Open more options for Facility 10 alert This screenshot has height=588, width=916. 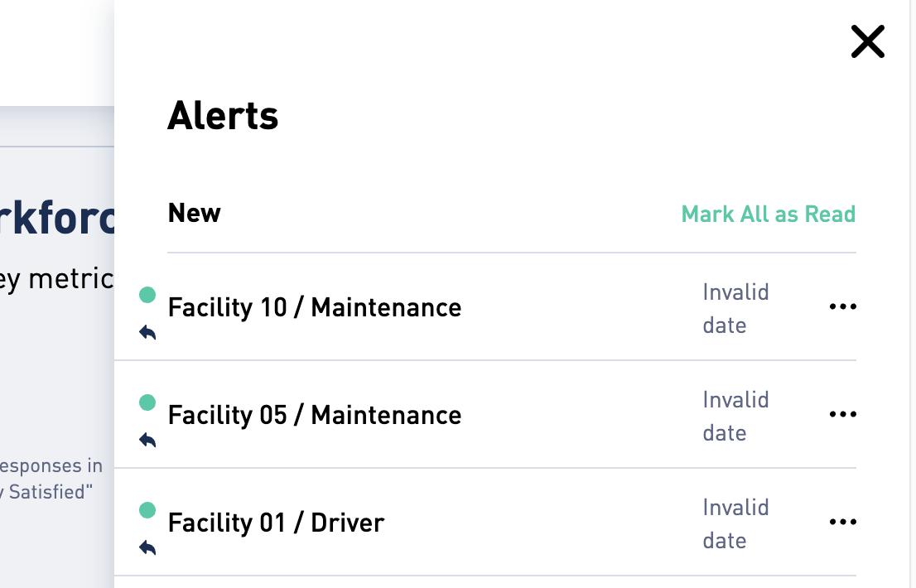point(842,306)
